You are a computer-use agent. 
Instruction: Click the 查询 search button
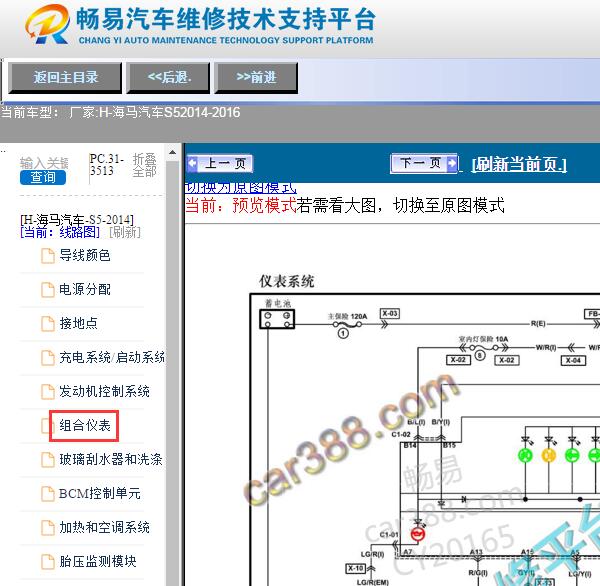[x=43, y=177]
